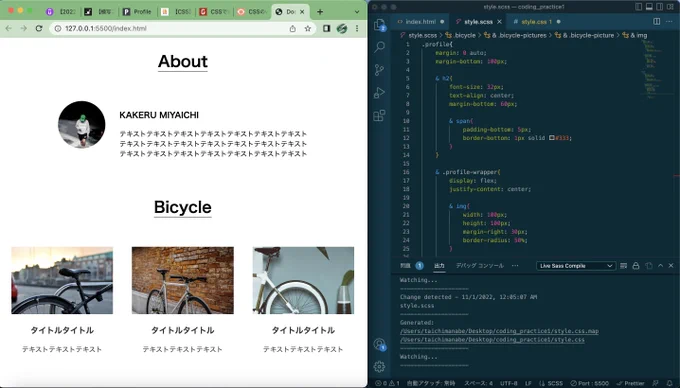Open the Live Sass Compile output dropdown
Image resolution: width=680 pixels, height=388 pixels.
(575, 266)
